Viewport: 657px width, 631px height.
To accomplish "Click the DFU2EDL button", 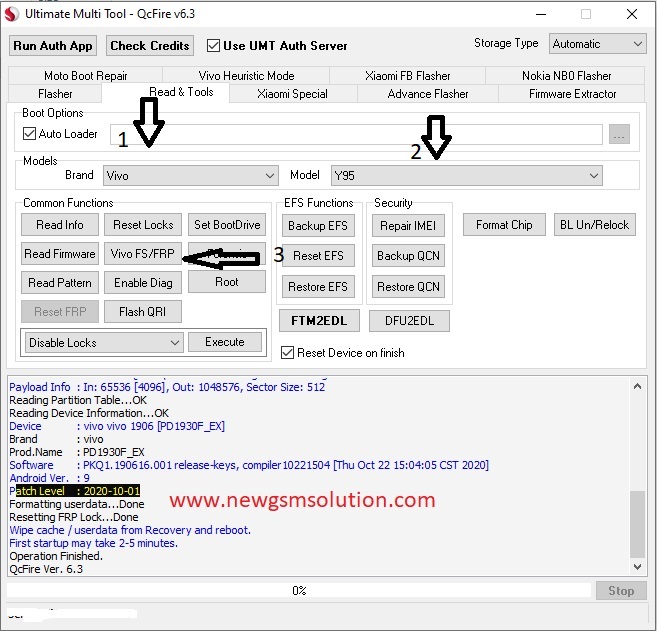I will click(x=409, y=321).
